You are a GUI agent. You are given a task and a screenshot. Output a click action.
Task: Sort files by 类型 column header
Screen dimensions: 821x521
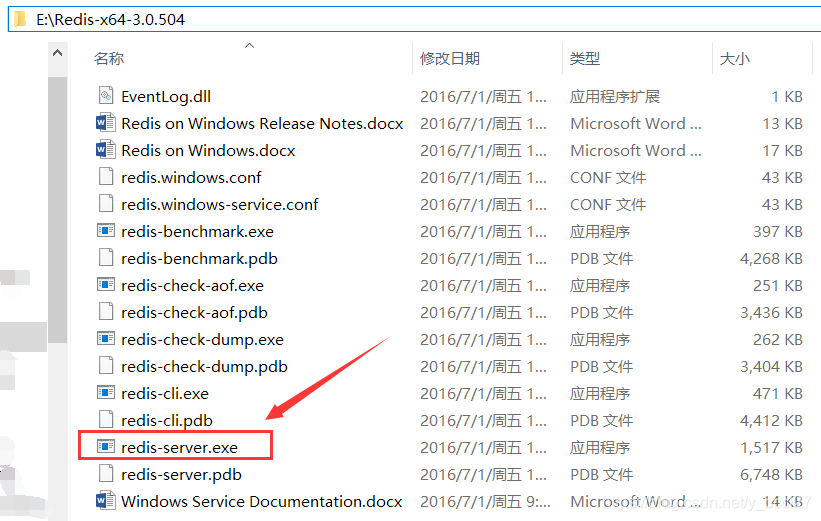[x=585, y=58]
